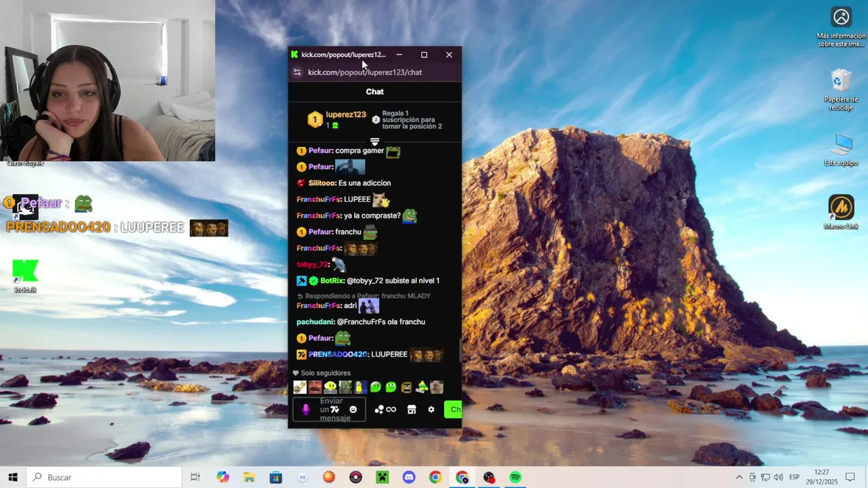The width and height of the screenshot is (868, 488).
Task: Click the Enviar un mensaje input field
Action: pyautogui.click(x=330, y=409)
